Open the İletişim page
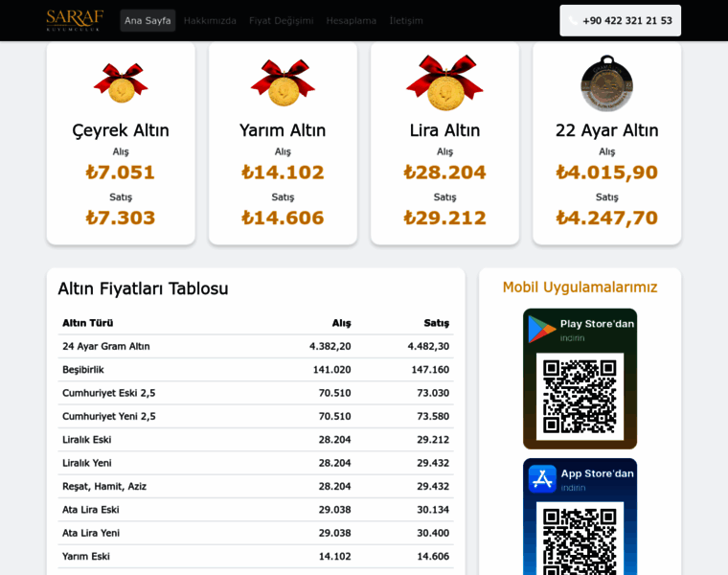 [x=405, y=21]
